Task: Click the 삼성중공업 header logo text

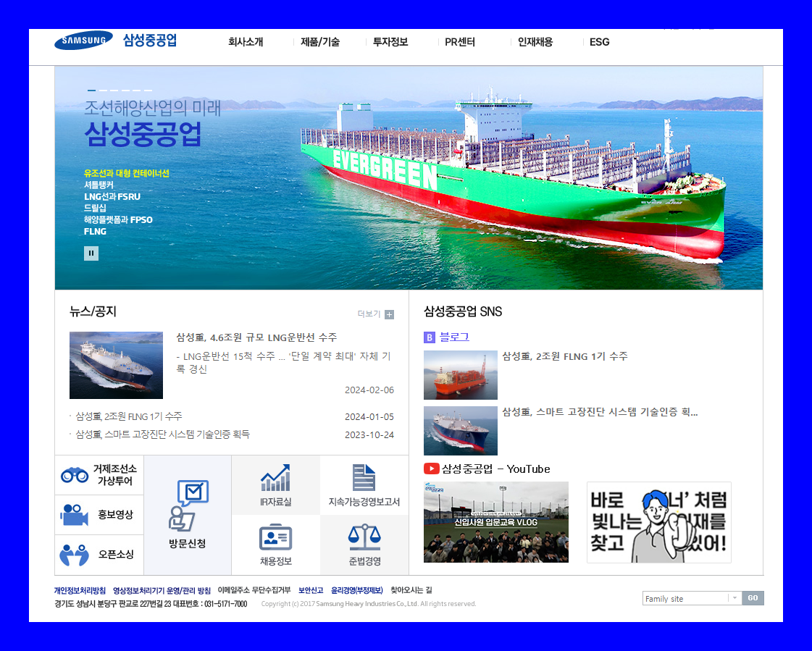Action: (x=150, y=41)
